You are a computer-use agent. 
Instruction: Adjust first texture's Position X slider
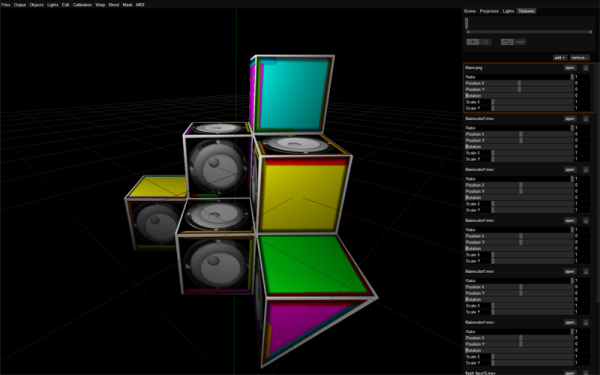click(x=519, y=83)
